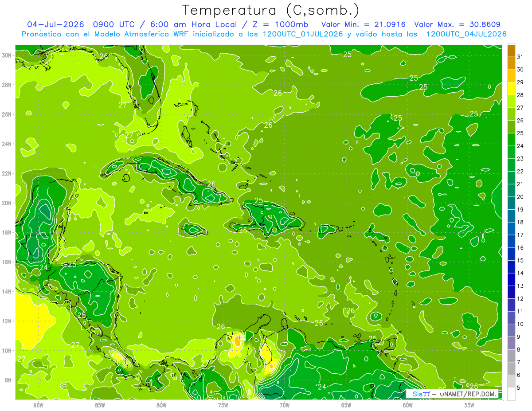Click the '65W' longitude axis label

346,405
